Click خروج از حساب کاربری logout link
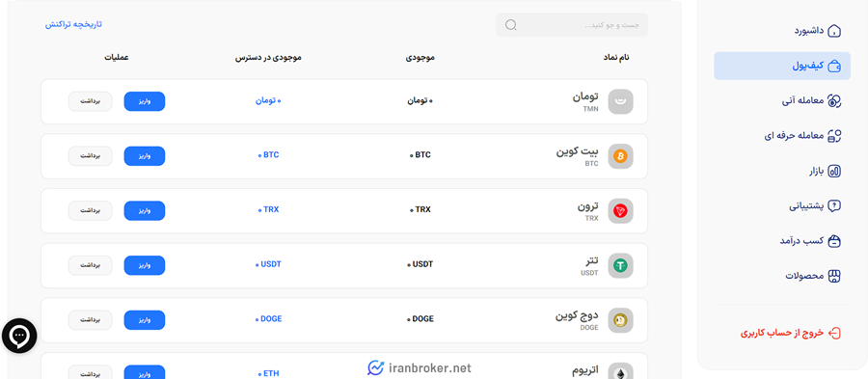The width and height of the screenshot is (868, 379). point(782,333)
